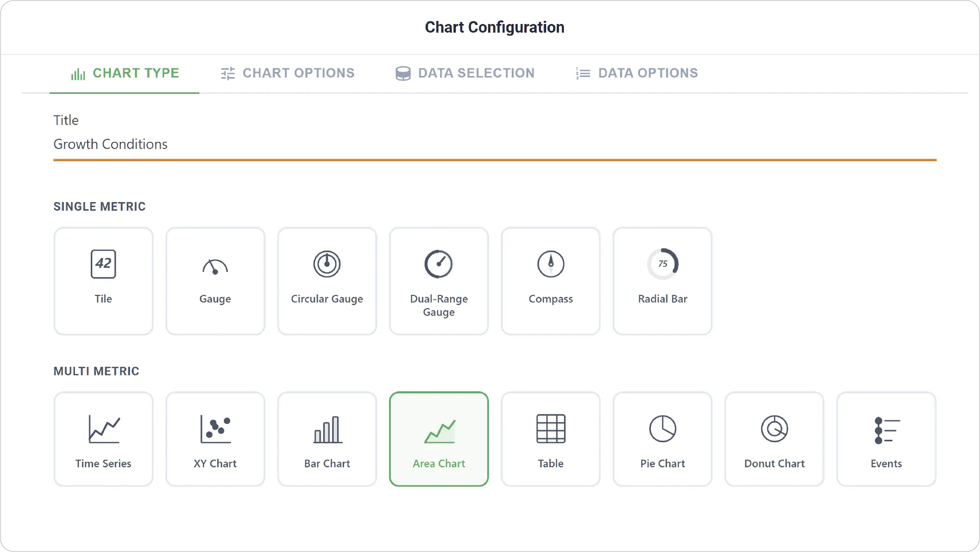Click the Donut Chart label
The image size is (980, 552).
coord(774,464)
